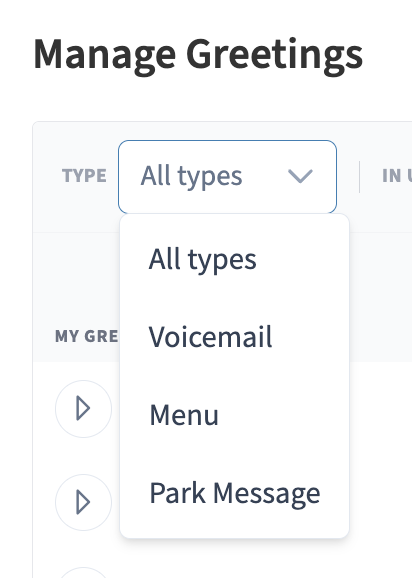
Task: Click the IN U filter label
Action: pyautogui.click(x=397, y=175)
